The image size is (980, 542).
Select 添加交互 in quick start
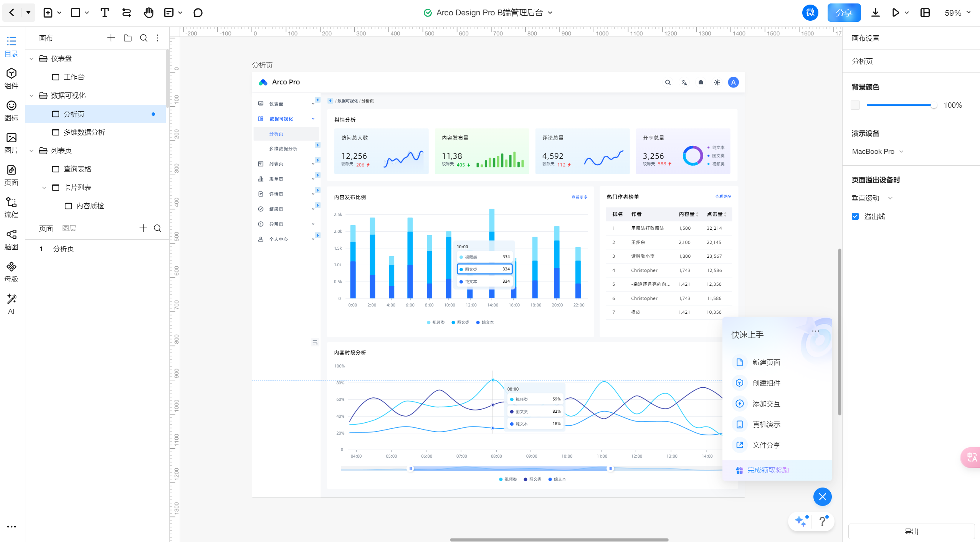pos(766,404)
